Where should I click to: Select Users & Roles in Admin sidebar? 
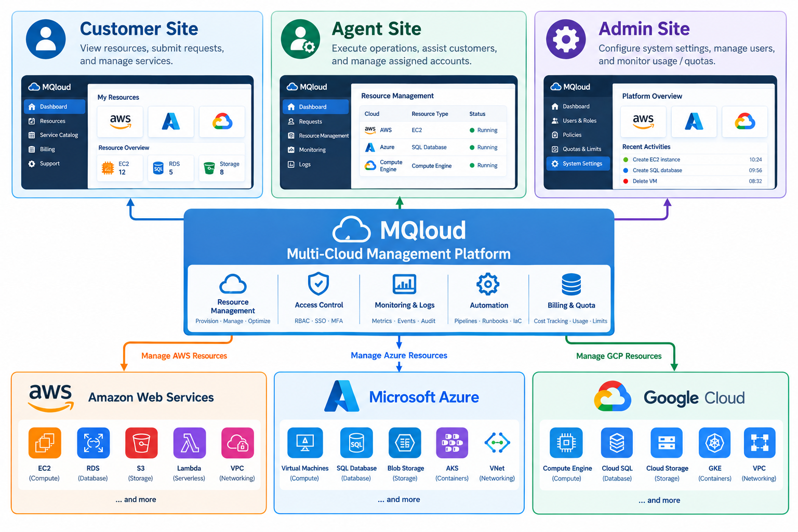pyautogui.click(x=578, y=121)
